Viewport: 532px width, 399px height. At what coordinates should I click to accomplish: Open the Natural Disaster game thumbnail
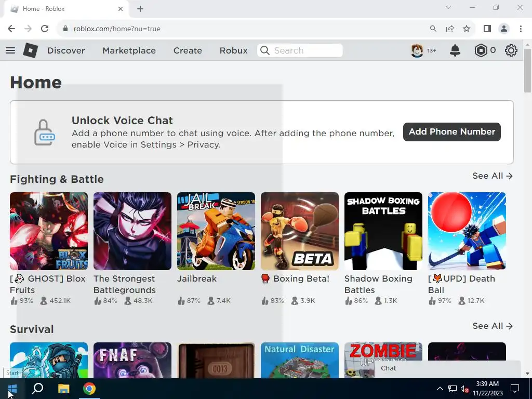pyautogui.click(x=300, y=361)
